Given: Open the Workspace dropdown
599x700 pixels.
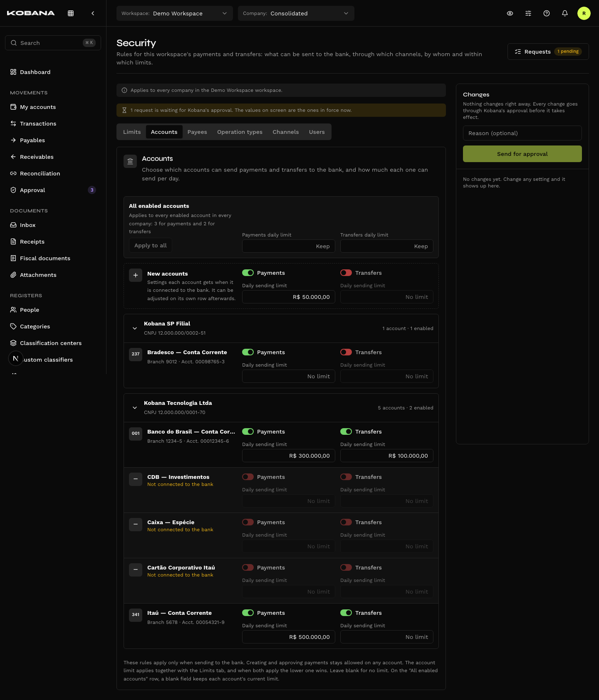Looking at the screenshot, I should 175,13.
